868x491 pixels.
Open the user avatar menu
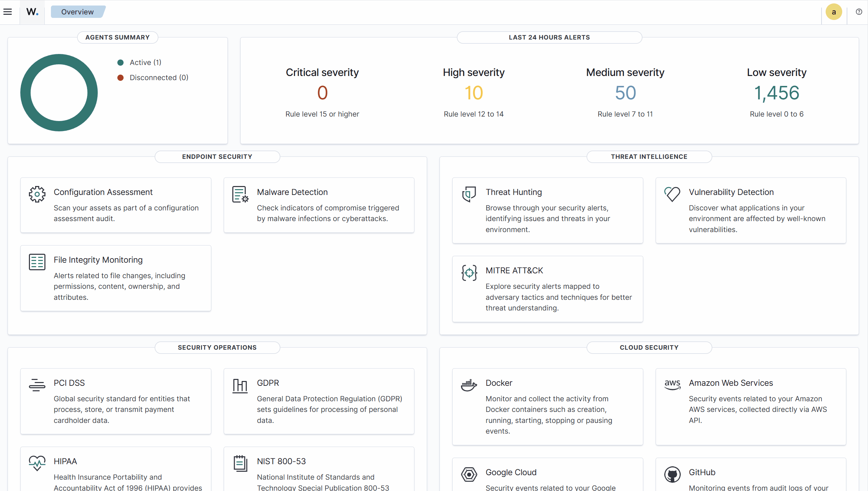[x=834, y=12]
